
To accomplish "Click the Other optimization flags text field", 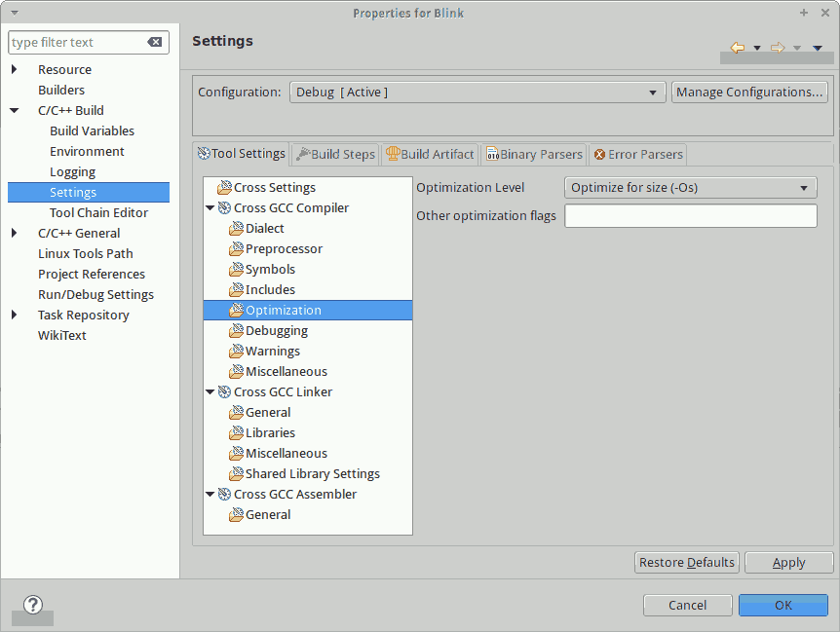I will 690,216.
